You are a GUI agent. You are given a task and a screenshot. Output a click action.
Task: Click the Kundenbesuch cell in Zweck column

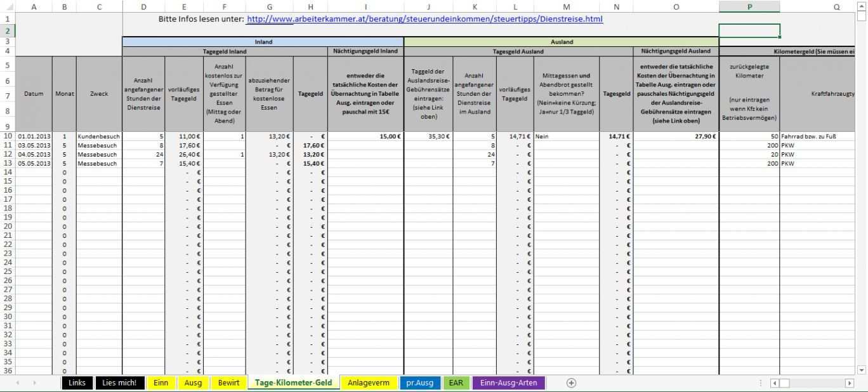tap(99, 136)
